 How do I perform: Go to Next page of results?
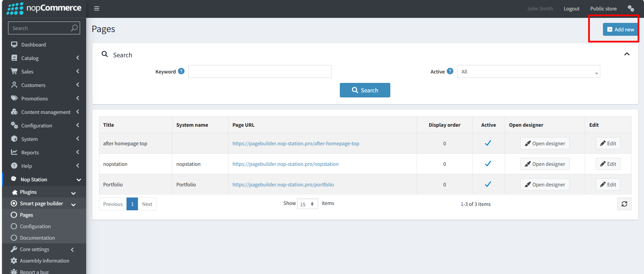147,204
